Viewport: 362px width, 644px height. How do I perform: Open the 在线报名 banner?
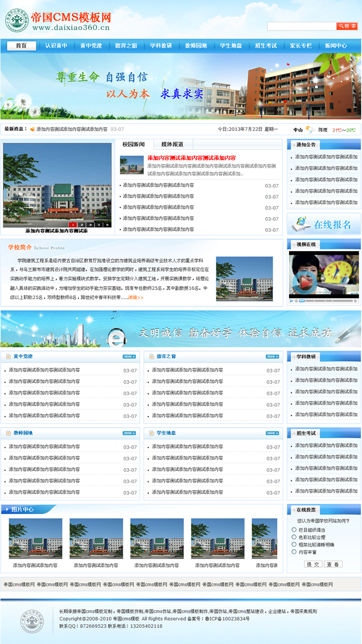click(x=324, y=224)
